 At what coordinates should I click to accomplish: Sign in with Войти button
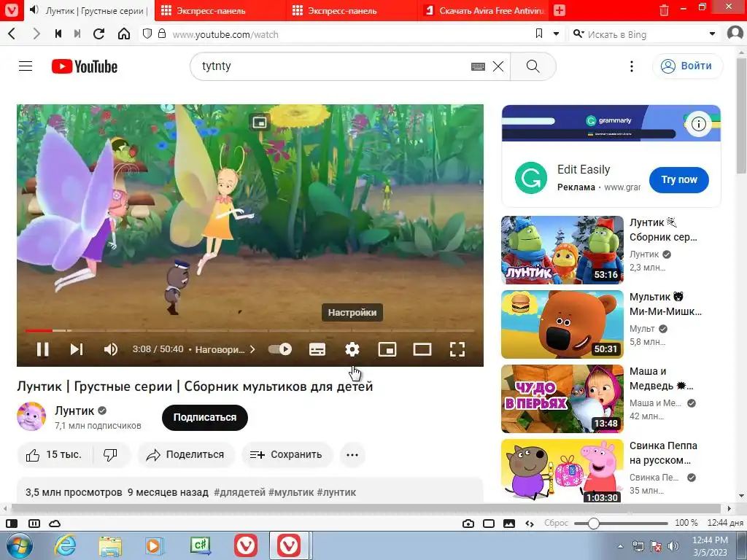(687, 66)
